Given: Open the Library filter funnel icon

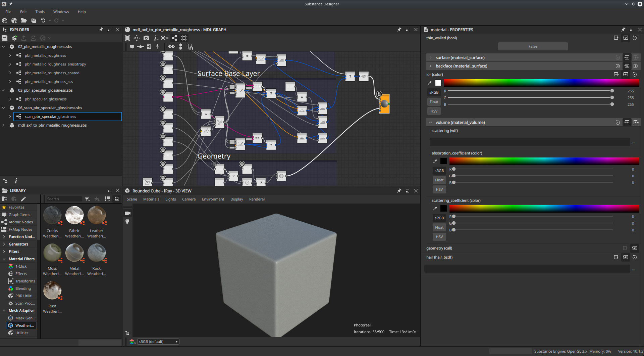Looking at the screenshot, I should [88, 199].
